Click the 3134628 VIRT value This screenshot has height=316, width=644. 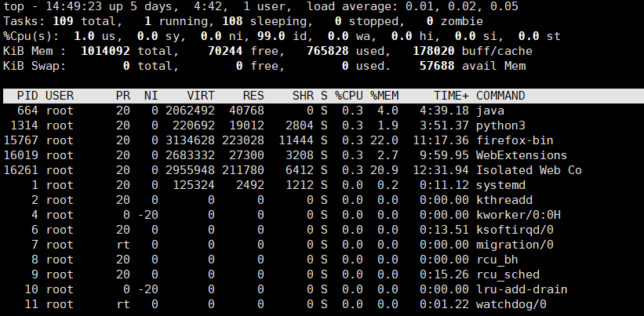[x=190, y=140]
